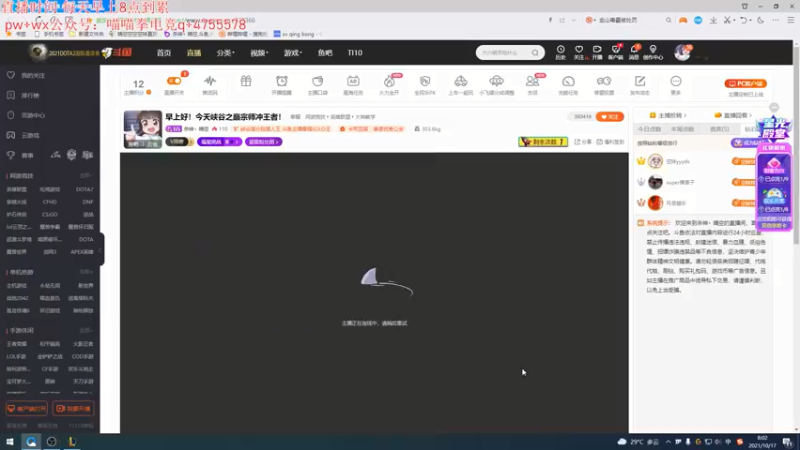Expand the 游戏 dropdown menu

click(x=293, y=53)
